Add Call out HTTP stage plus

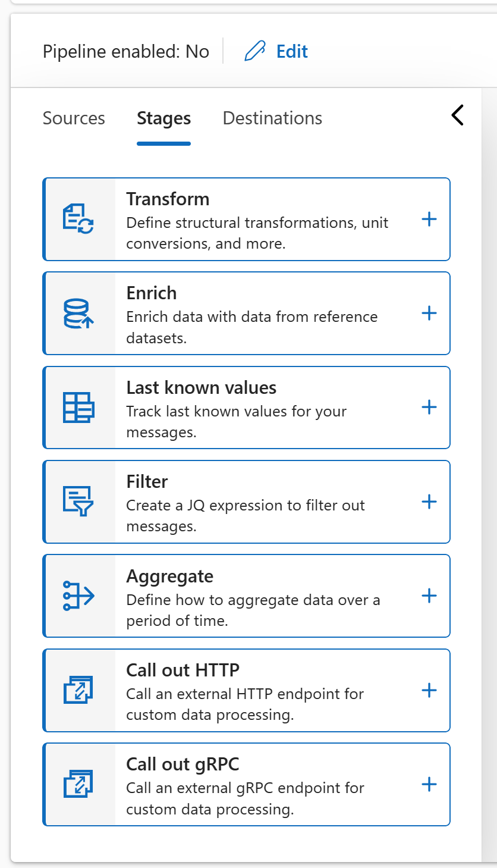click(429, 690)
